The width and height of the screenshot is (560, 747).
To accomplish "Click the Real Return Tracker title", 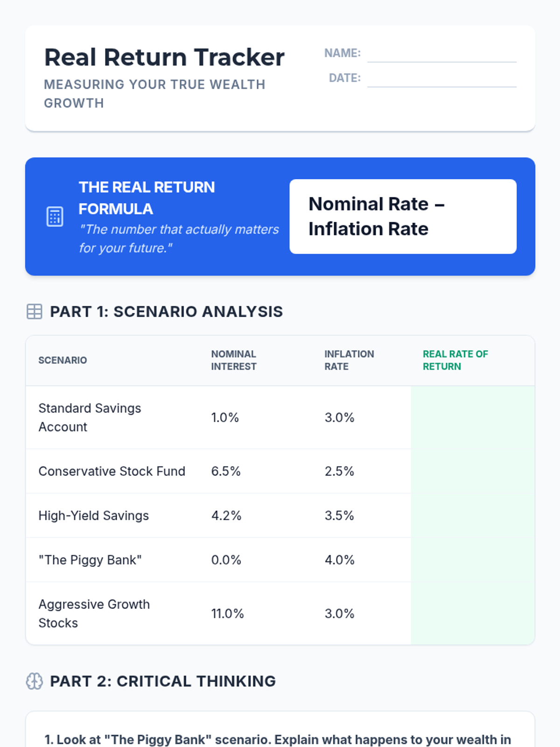I will [164, 57].
